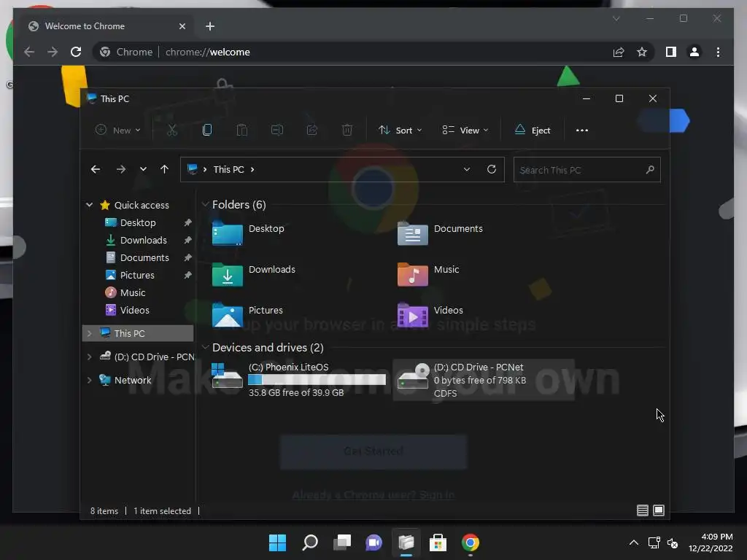Go back in File Explorer

96,169
